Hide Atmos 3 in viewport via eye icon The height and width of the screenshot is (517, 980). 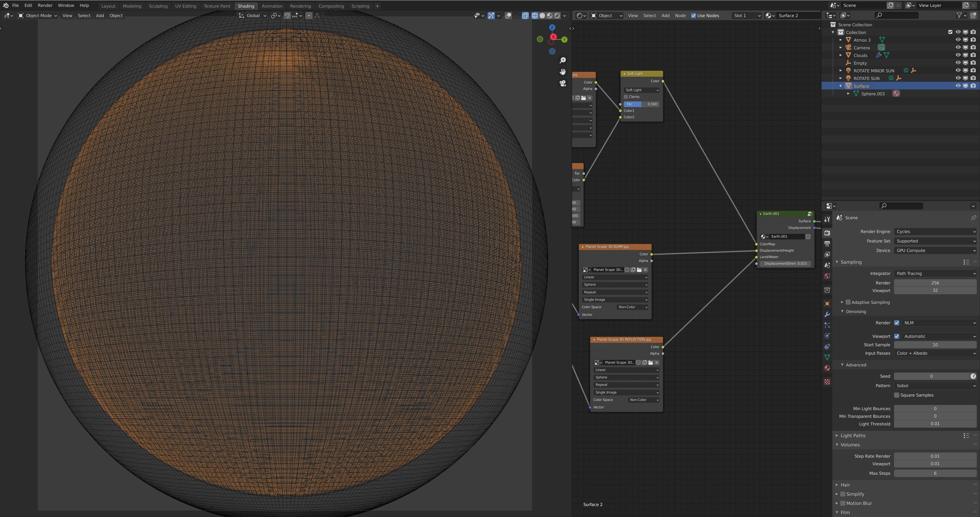pyautogui.click(x=958, y=40)
